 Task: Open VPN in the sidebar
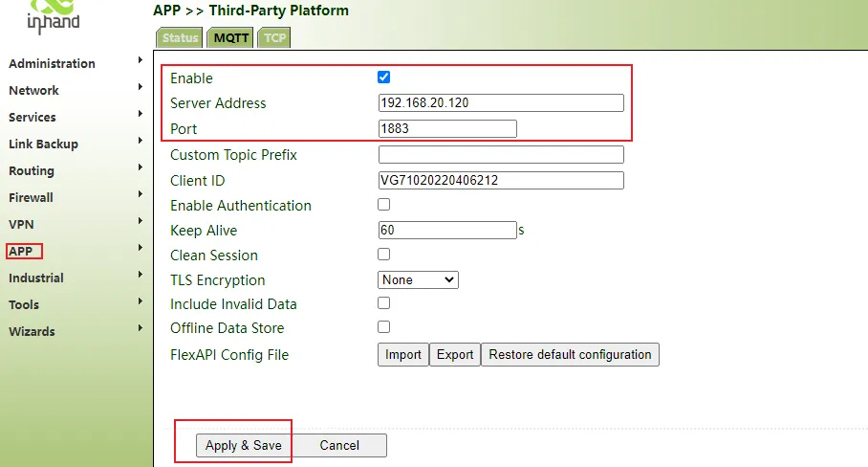click(x=22, y=224)
